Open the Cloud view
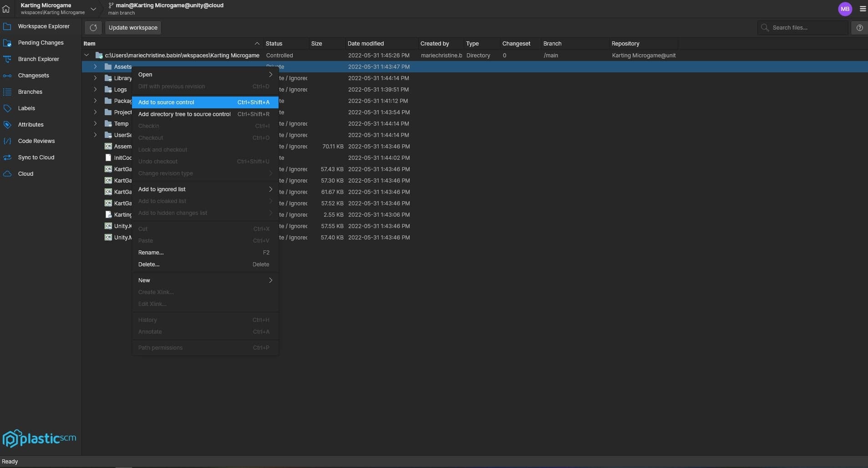This screenshot has height=468, width=868. [25, 173]
